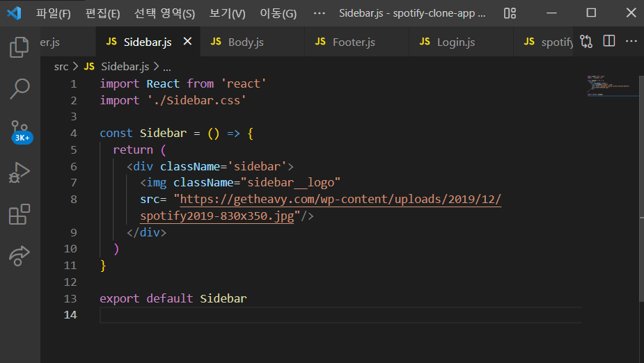Open the Explorer view in activity bar
The width and height of the screenshot is (644, 363).
pyautogui.click(x=19, y=47)
